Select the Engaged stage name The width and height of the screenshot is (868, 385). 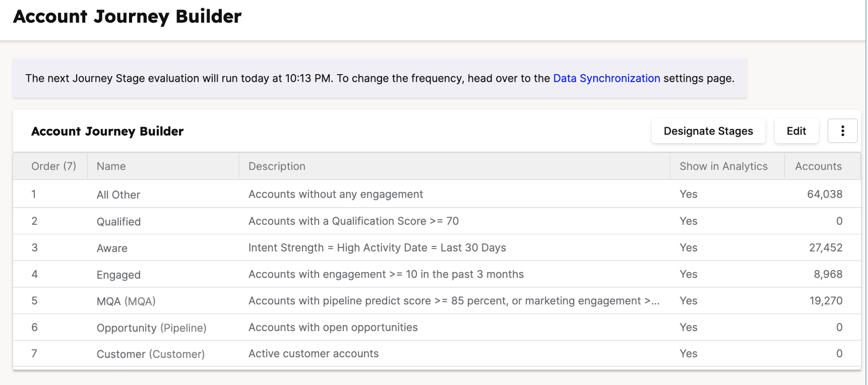click(x=118, y=275)
